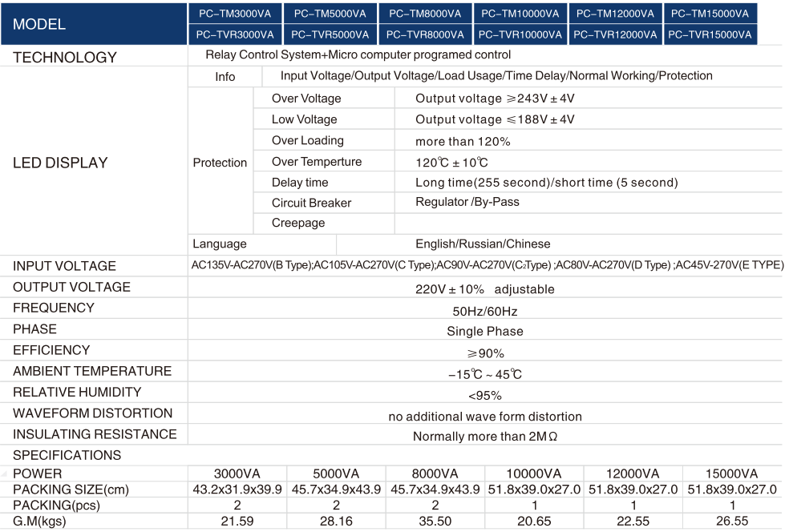The image size is (789, 532).
Task: Select the PC-TVR15000VA model cell
Action: click(710, 34)
